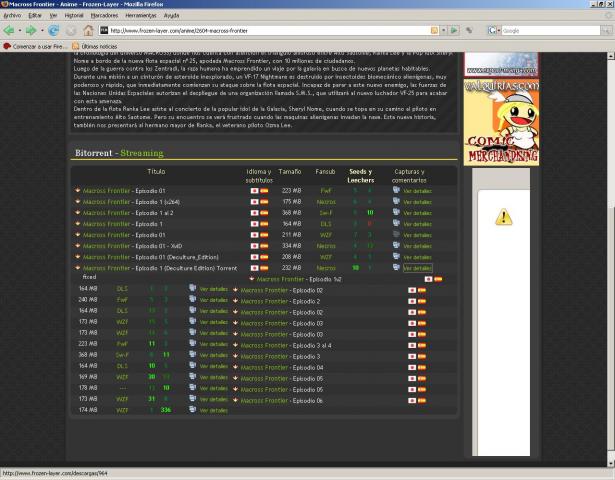Click the 'Tamaño' column header

tap(290, 171)
